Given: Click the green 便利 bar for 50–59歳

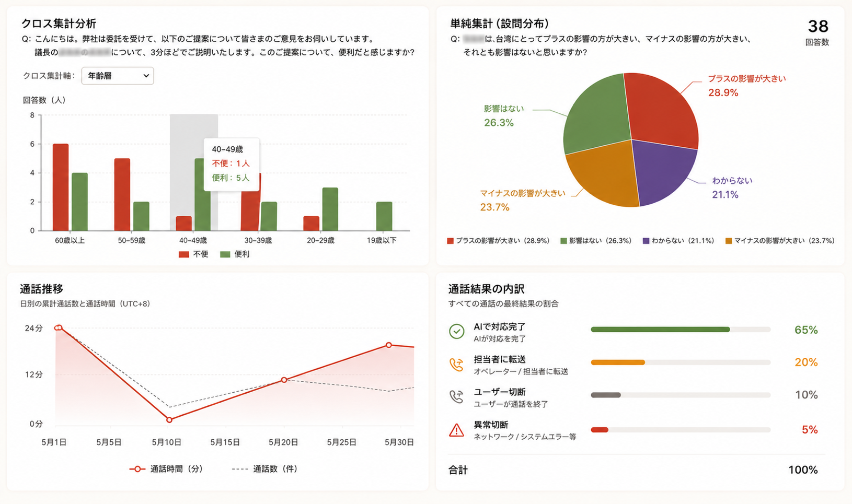Looking at the screenshot, I should [x=141, y=216].
